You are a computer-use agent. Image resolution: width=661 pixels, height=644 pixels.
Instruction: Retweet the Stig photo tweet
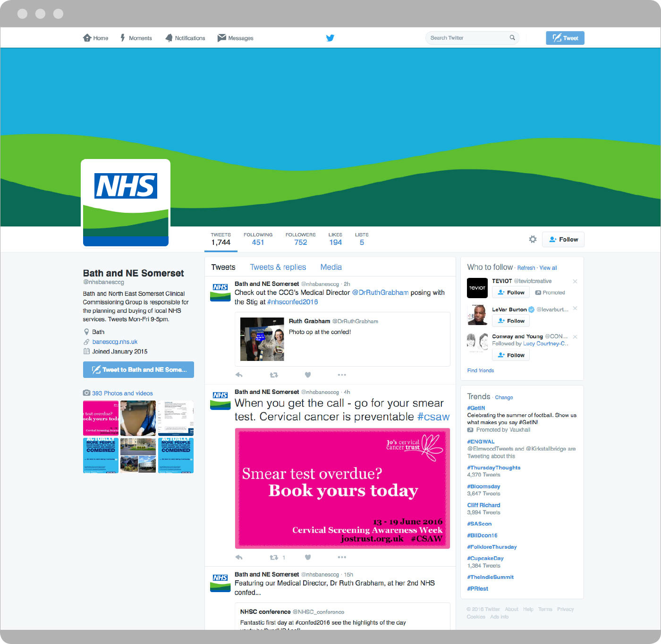point(274,375)
